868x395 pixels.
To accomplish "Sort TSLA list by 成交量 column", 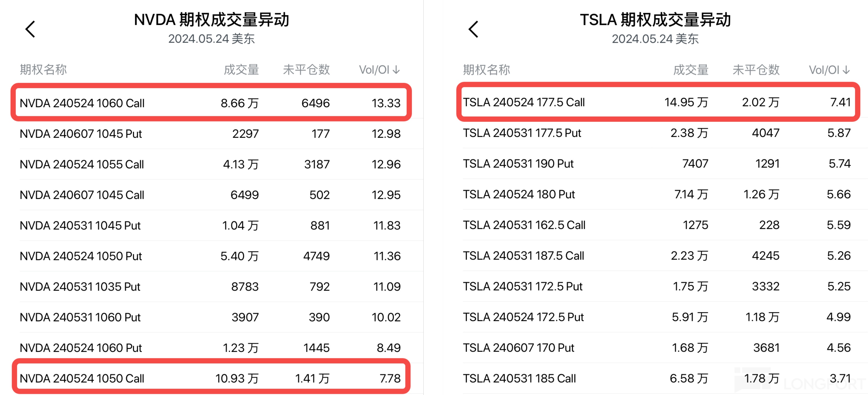I will (691, 70).
